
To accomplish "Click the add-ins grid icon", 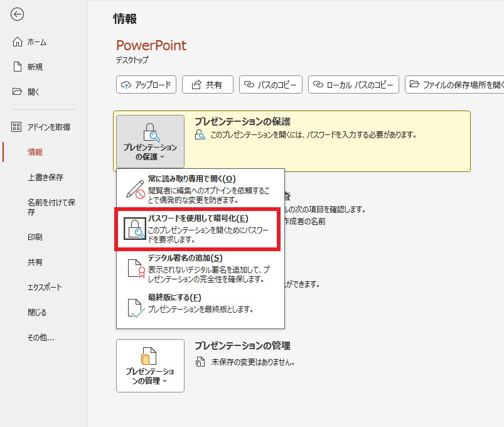I will point(16,127).
